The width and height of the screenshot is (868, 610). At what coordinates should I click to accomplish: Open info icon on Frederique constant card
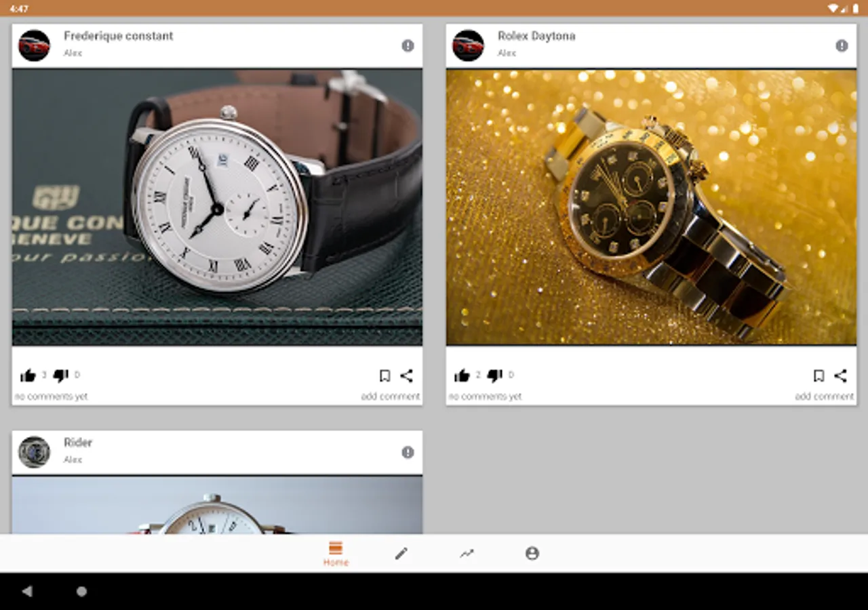tap(408, 45)
